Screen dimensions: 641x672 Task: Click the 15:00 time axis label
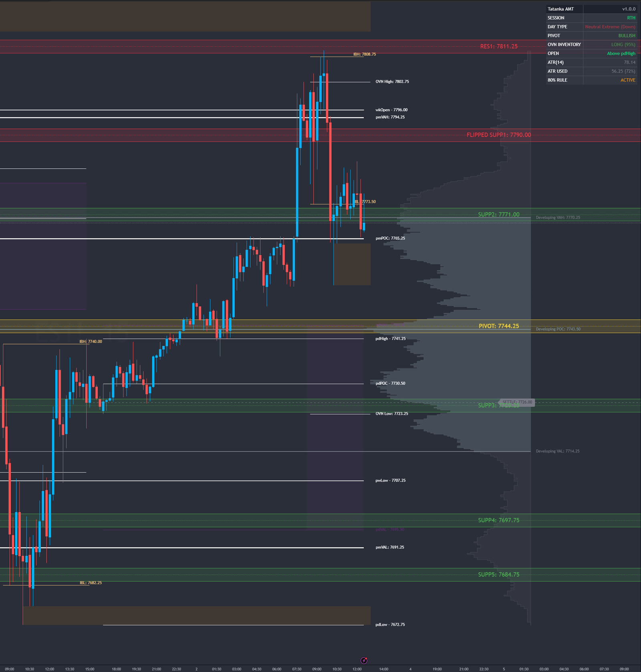(90, 669)
